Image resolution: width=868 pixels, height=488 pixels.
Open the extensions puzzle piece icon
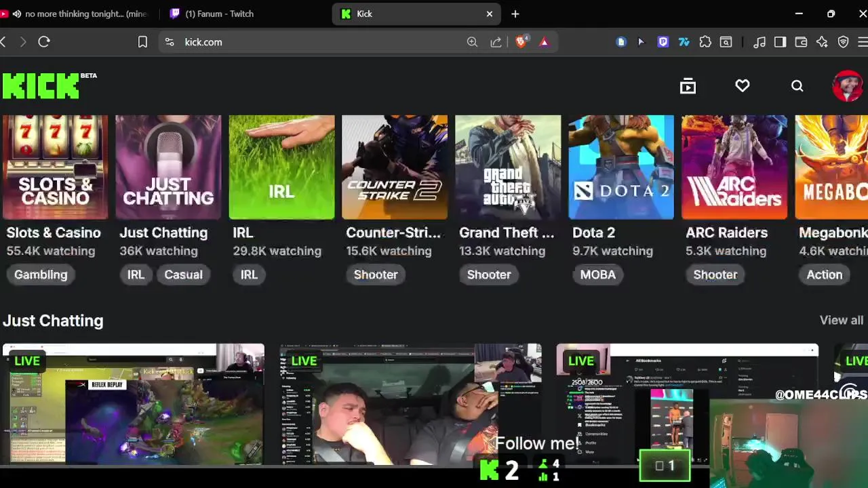pyautogui.click(x=705, y=42)
